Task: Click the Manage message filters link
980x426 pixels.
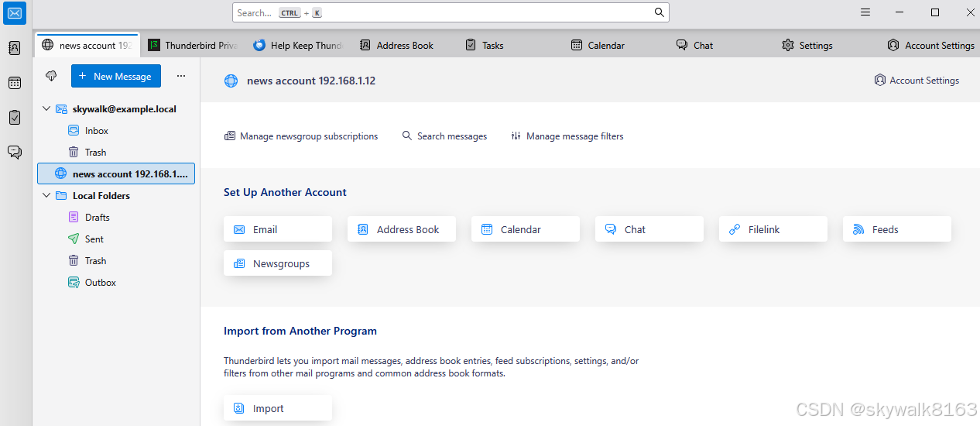Action: coord(567,136)
